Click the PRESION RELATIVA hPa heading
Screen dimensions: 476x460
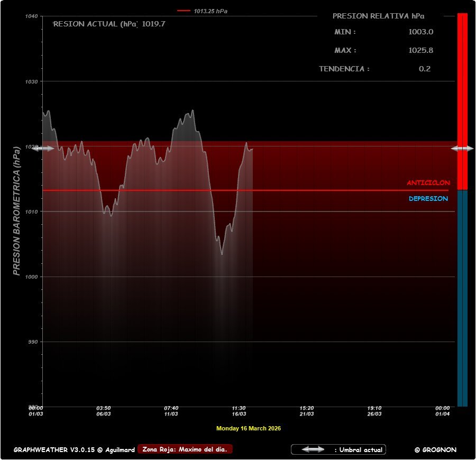click(378, 16)
